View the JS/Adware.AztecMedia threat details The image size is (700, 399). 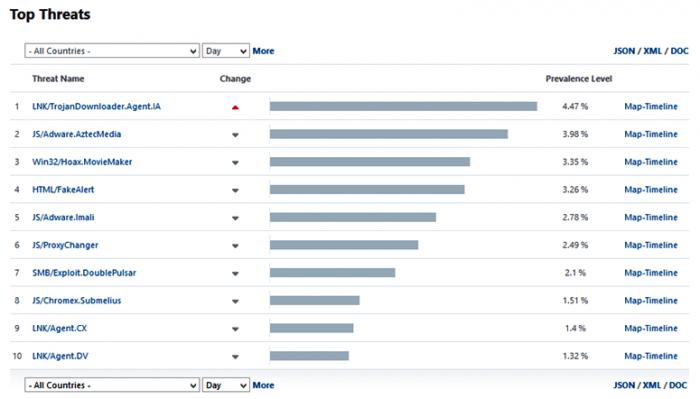(76, 134)
